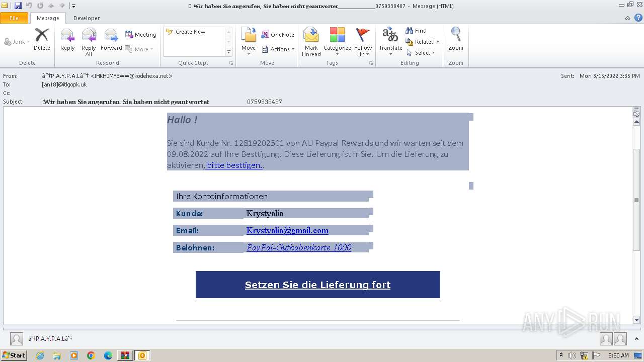The height and width of the screenshot is (362, 644).
Task: Click message scrollbar down arrow
Action: (636, 320)
